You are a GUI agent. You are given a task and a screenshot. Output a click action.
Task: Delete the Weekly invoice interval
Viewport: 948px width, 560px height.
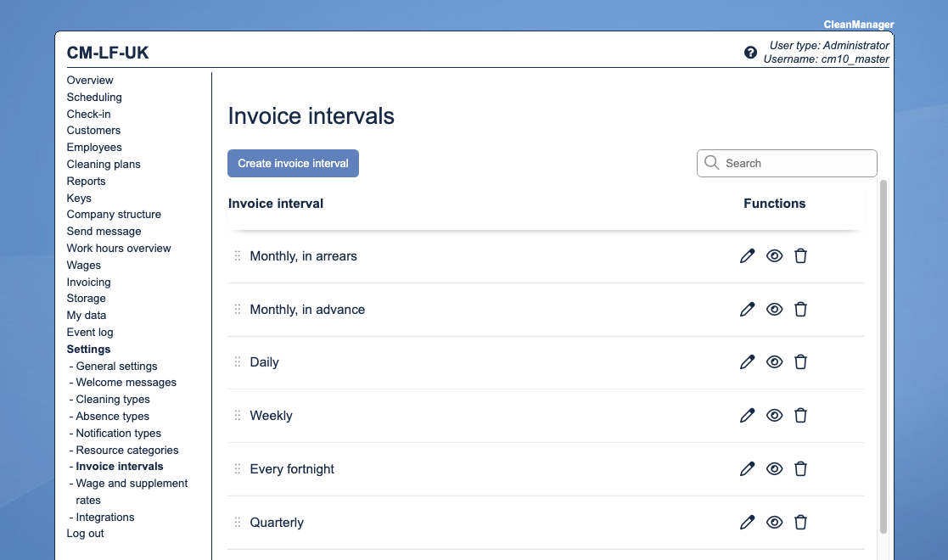800,416
